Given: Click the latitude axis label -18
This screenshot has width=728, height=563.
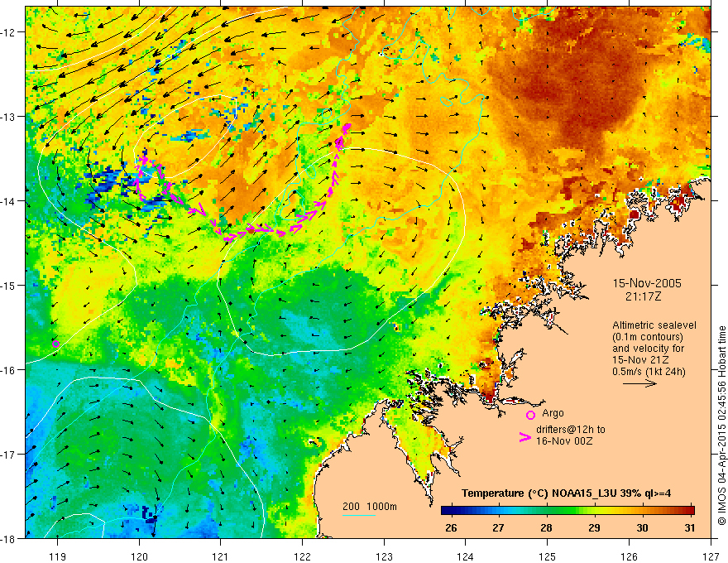Looking at the screenshot, I should pyautogui.click(x=8, y=538).
